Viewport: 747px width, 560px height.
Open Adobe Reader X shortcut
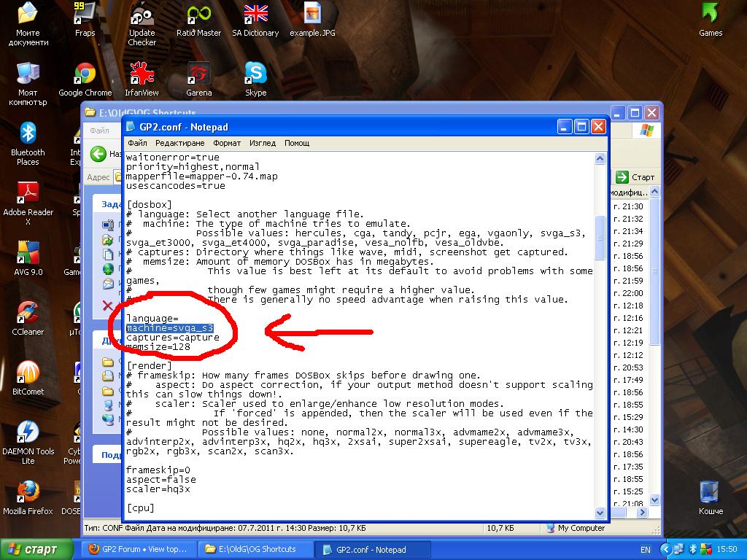coord(28,195)
